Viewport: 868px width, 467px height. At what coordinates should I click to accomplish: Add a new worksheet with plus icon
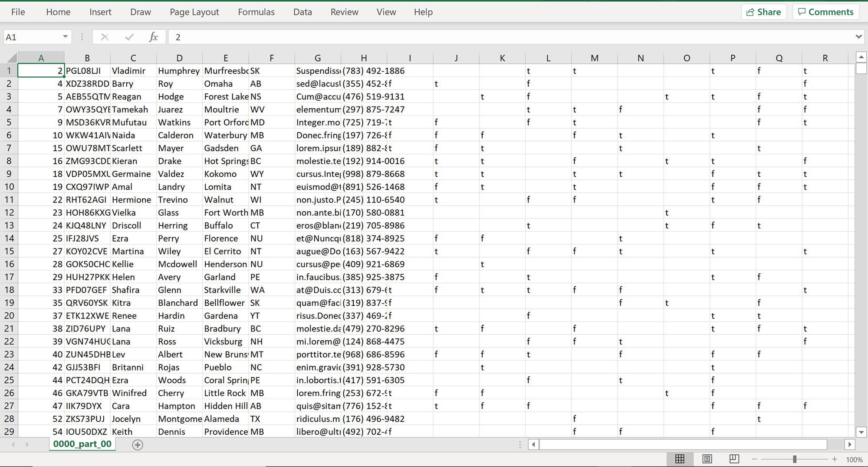point(138,444)
